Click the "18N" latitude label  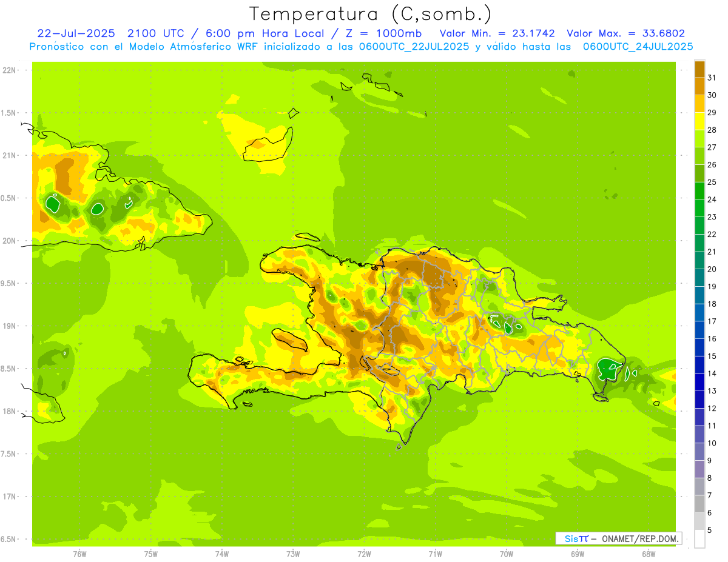[9, 411]
